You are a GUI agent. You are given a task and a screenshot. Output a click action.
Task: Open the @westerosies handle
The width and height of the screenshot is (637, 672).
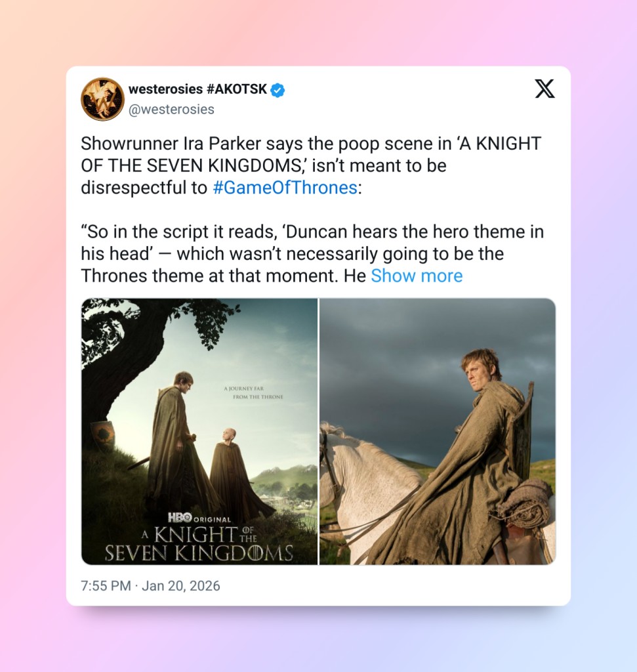click(x=171, y=110)
